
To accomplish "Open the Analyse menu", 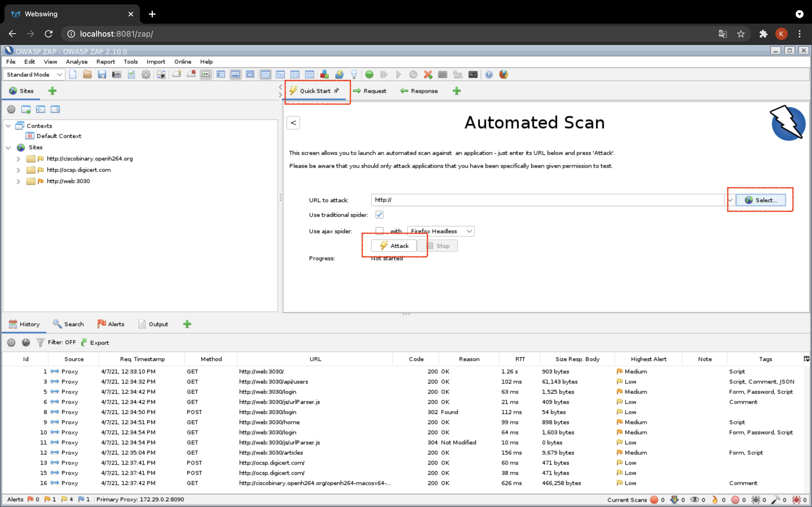I will (x=76, y=62).
